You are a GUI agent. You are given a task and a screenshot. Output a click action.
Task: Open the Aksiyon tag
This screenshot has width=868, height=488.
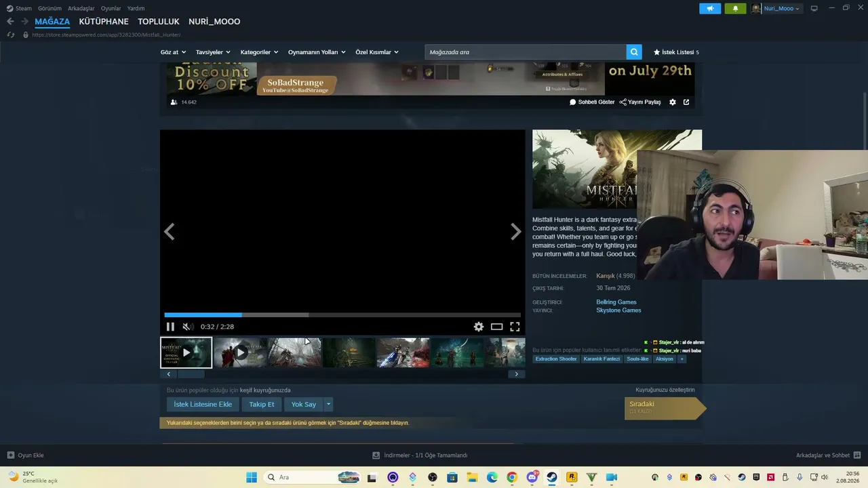click(665, 359)
